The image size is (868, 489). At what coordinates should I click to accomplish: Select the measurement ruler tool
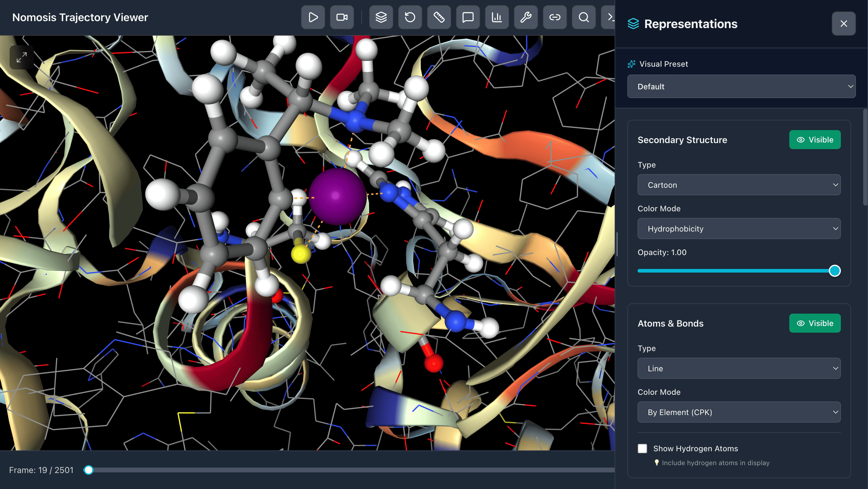pos(439,17)
